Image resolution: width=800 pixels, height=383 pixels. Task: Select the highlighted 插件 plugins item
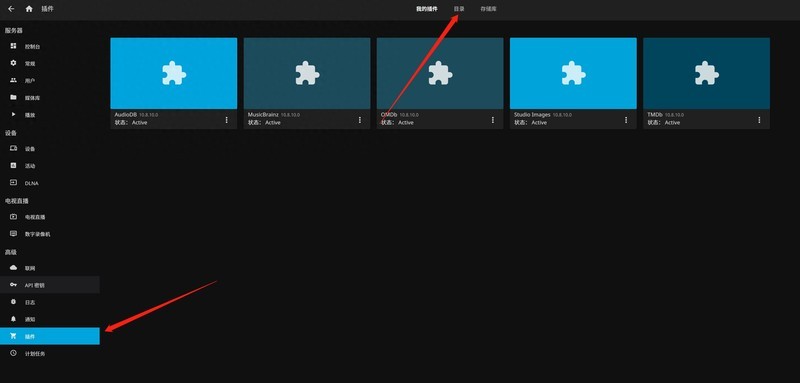pyautogui.click(x=50, y=336)
